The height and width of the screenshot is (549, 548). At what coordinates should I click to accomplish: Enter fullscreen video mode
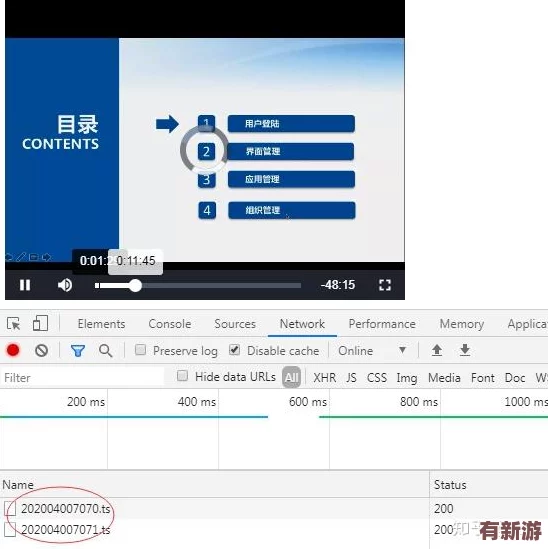pos(385,285)
